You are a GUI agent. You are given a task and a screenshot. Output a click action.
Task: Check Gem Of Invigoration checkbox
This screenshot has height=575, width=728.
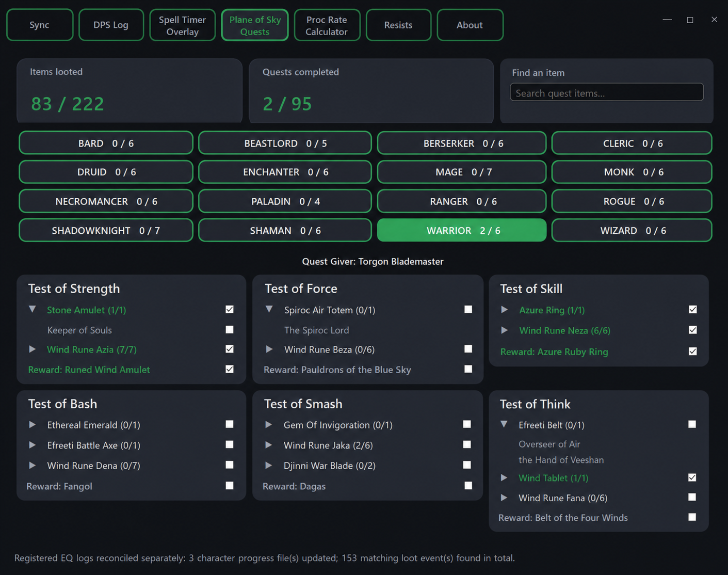tap(467, 424)
